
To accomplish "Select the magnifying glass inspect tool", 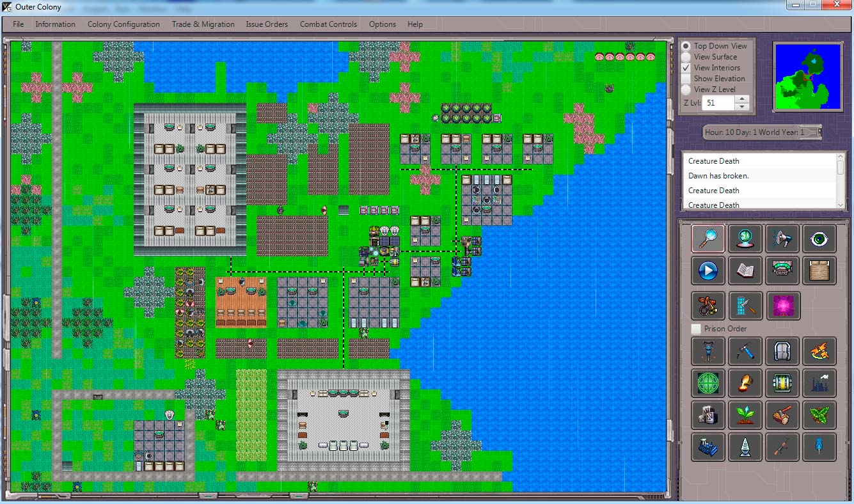I will pyautogui.click(x=708, y=239).
